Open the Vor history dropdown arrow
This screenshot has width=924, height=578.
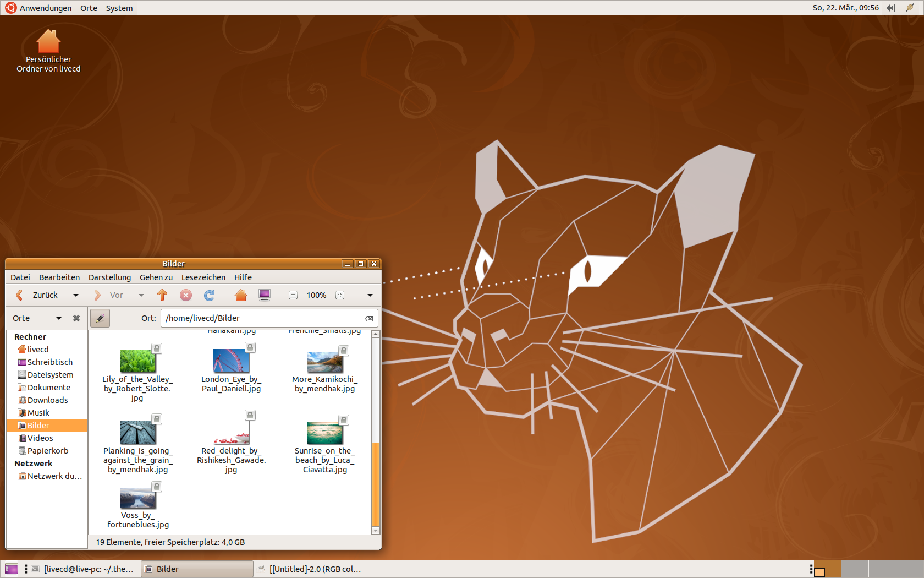[141, 296]
